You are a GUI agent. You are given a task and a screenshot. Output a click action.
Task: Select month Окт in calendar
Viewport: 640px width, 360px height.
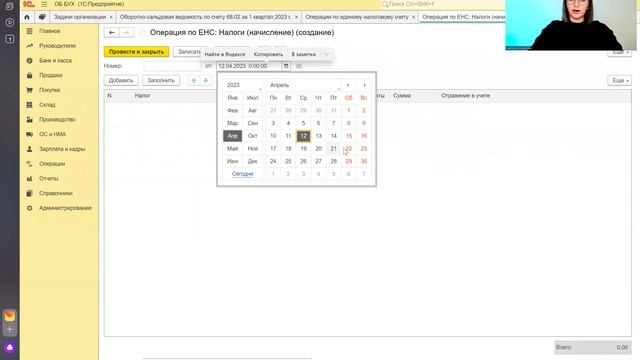click(x=253, y=136)
